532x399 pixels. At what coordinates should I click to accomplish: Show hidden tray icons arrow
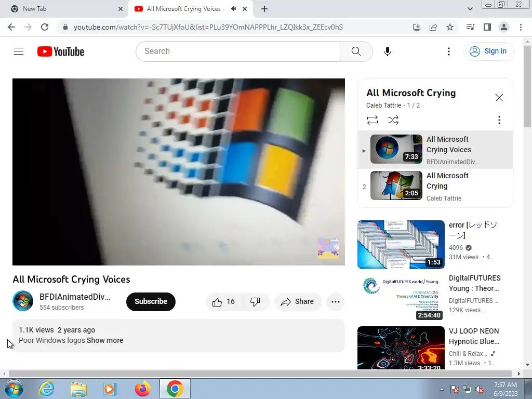tap(442, 389)
